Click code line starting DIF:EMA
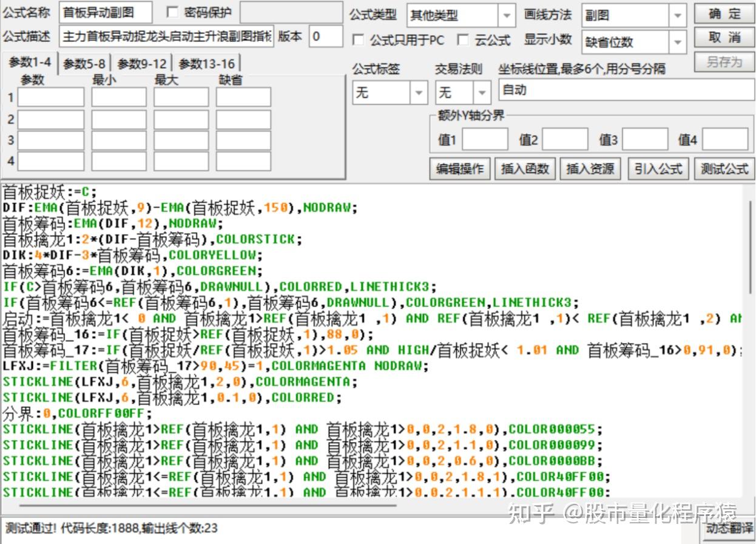Screen dimensions: 756x544 (180, 208)
